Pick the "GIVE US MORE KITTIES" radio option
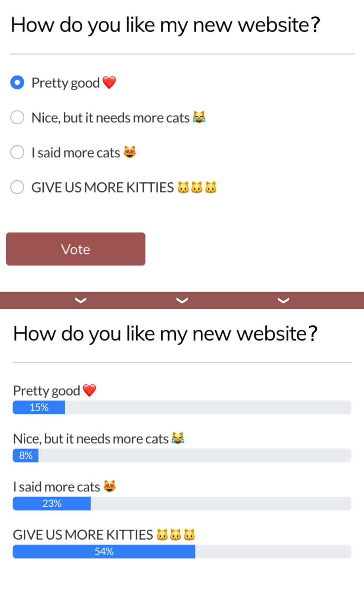This screenshot has width=364, height=590. 17,187
